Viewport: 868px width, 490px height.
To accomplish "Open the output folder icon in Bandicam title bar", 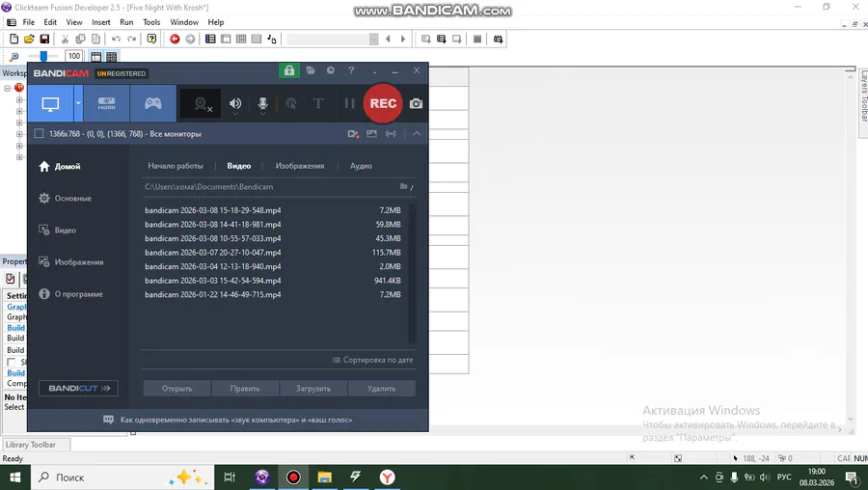I will click(310, 70).
